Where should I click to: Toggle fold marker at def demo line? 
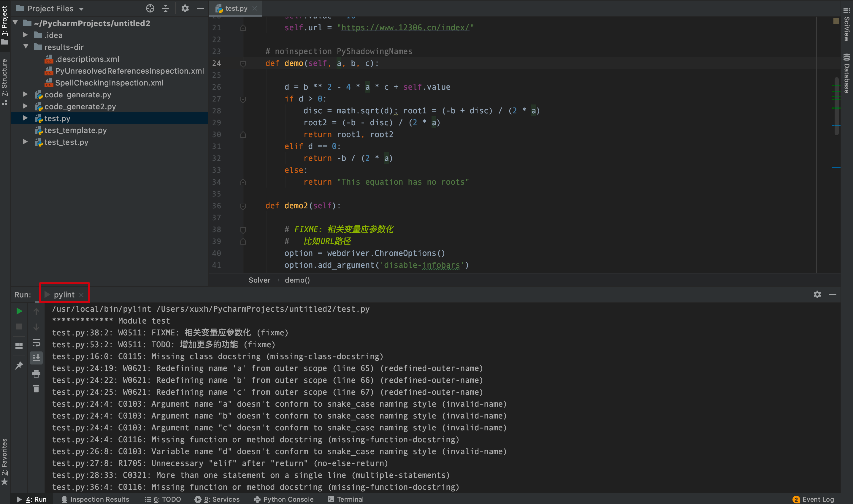pyautogui.click(x=243, y=64)
